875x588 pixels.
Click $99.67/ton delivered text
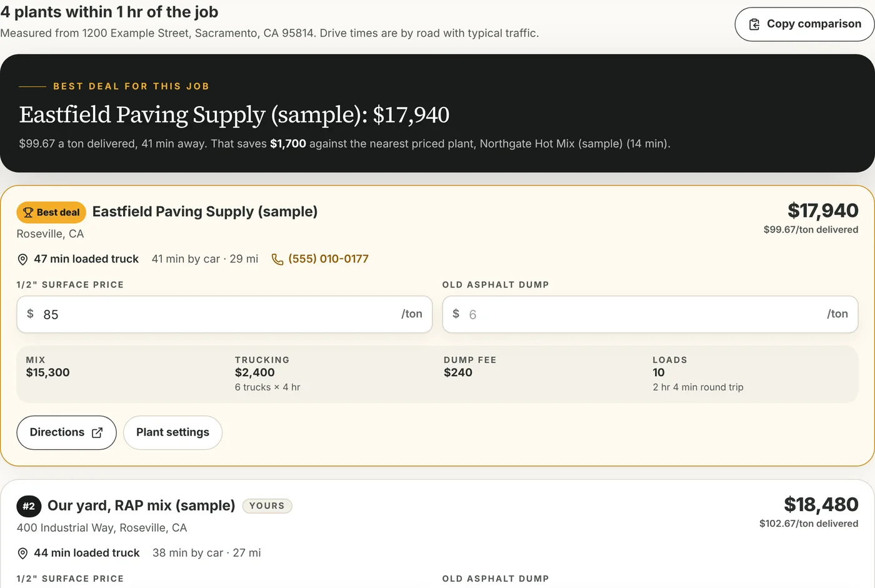(x=811, y=229)
